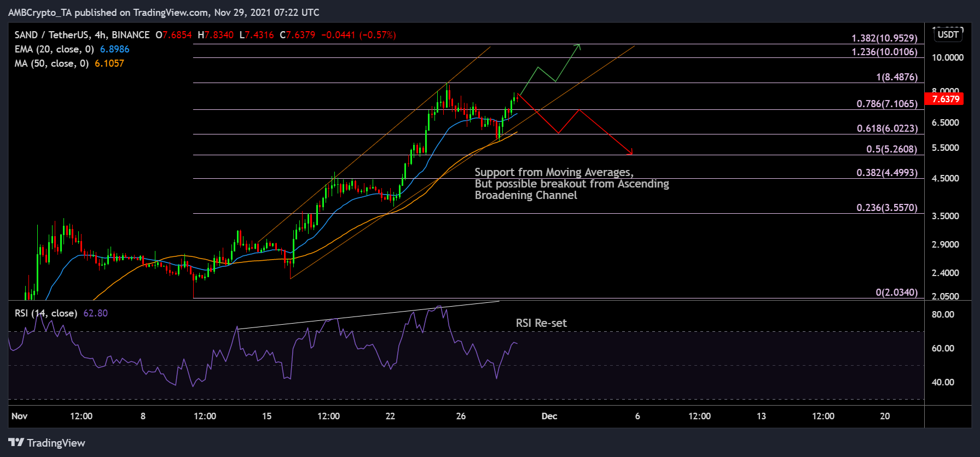Image resolution: width=980 pixels, height=457 pixels.
Task: Click the 'Nov' label on time axis
Action: tap(20, 416)
